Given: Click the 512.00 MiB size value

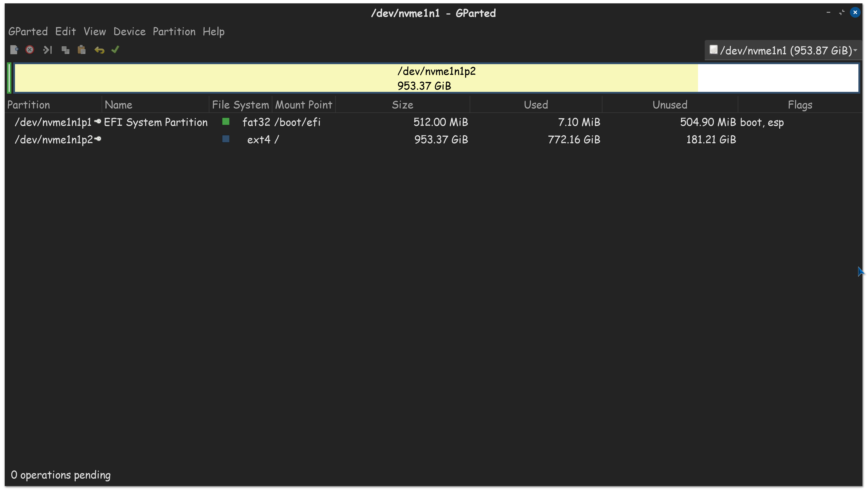Looking at the screenshot, I should pyautogui.click(x=441, y=122).
